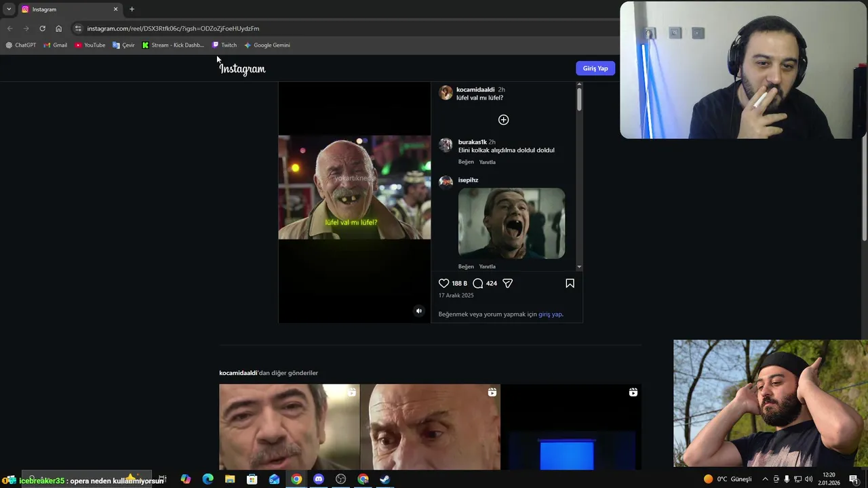Click scroll down arrow of comments panel
The height and width of the screenshot is (488, 868).
pos(579,267)
